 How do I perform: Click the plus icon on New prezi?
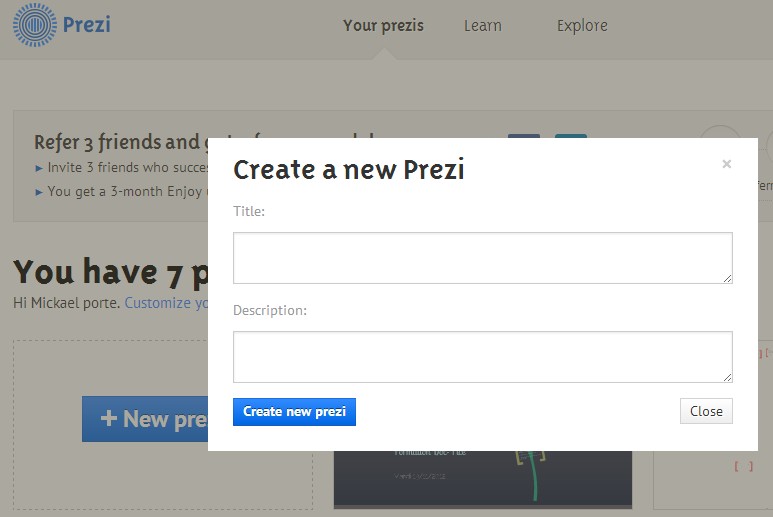[108, 418]
